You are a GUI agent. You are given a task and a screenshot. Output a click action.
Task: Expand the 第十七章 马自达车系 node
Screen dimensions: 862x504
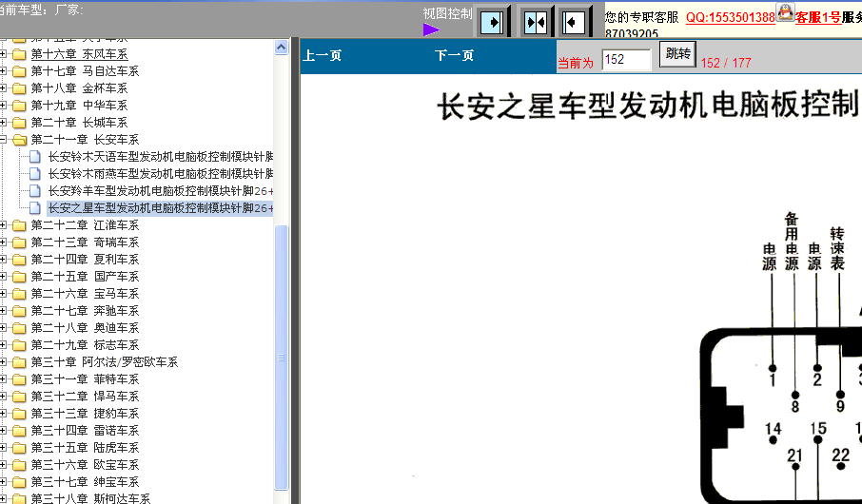(3, 71)
